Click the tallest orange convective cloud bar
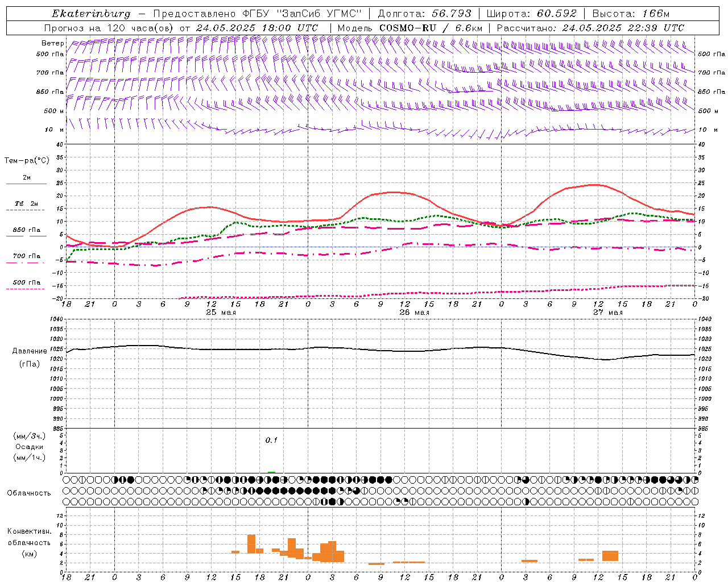 point(251,544)
